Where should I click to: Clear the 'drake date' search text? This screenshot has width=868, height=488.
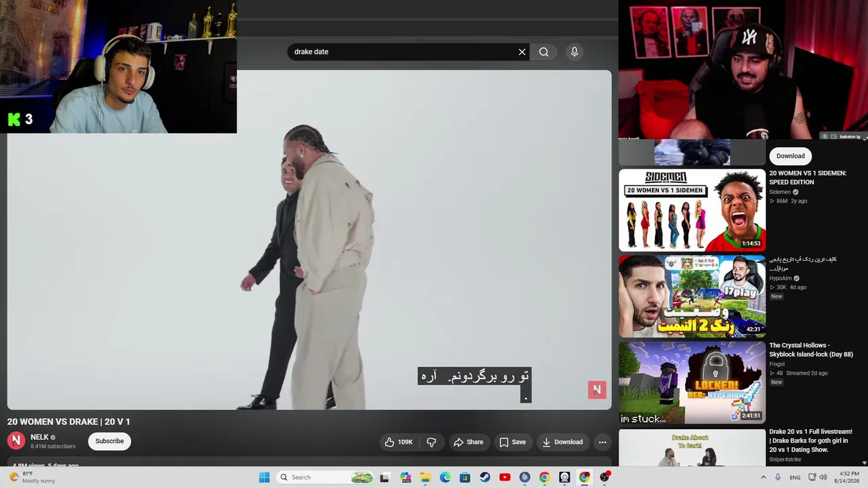click(x=522, y=52)
